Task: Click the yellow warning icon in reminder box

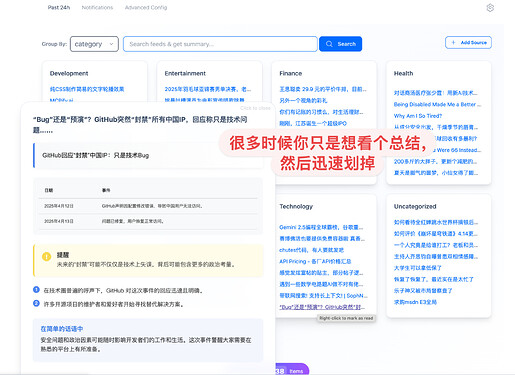Action: (x=46, y=256)
